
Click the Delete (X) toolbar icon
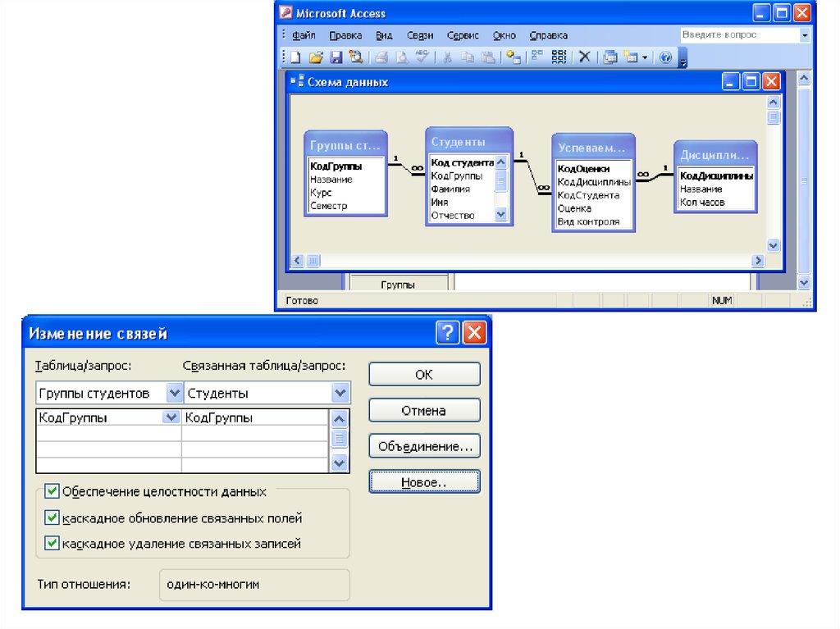(x=585, y=57)
